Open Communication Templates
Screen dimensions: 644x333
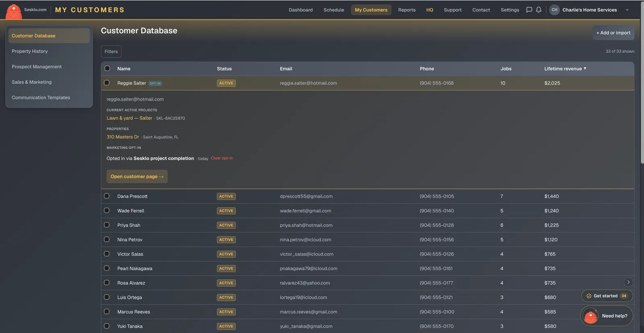49,98
